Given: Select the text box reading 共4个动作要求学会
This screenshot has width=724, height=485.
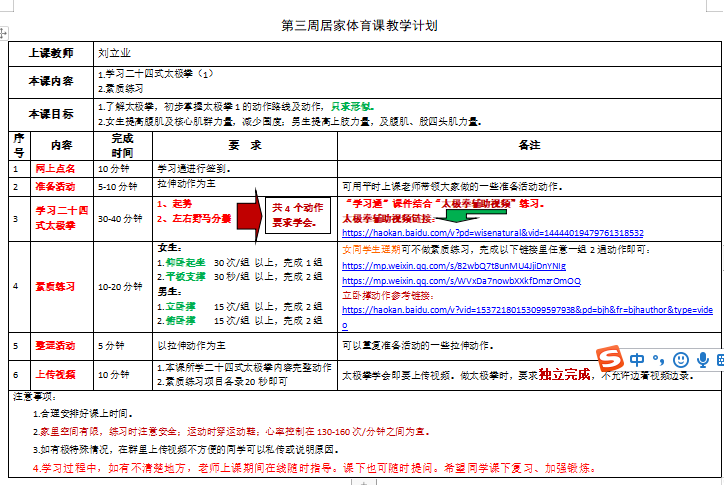Looking at the screenshot, I should (298, 211).
